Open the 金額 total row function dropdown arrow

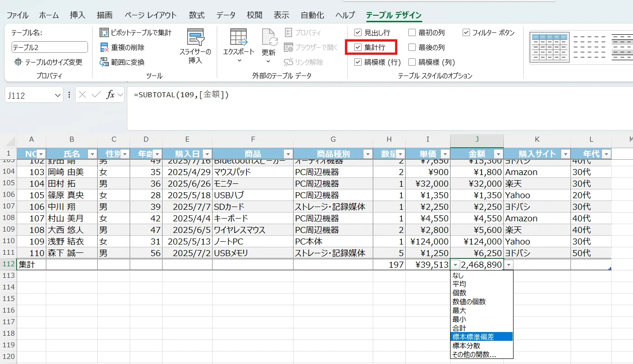(x=509, y=264)
